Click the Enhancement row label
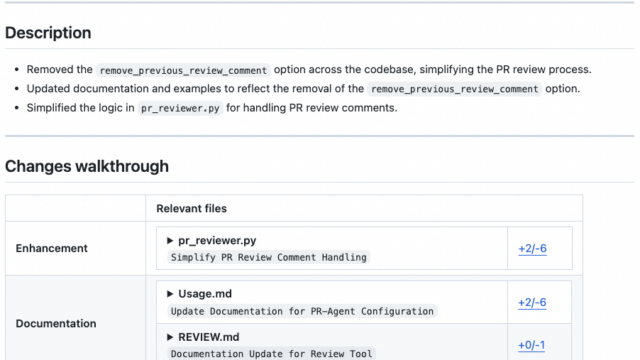Screen dimensions: 640x360 click(x=51, y=248)
